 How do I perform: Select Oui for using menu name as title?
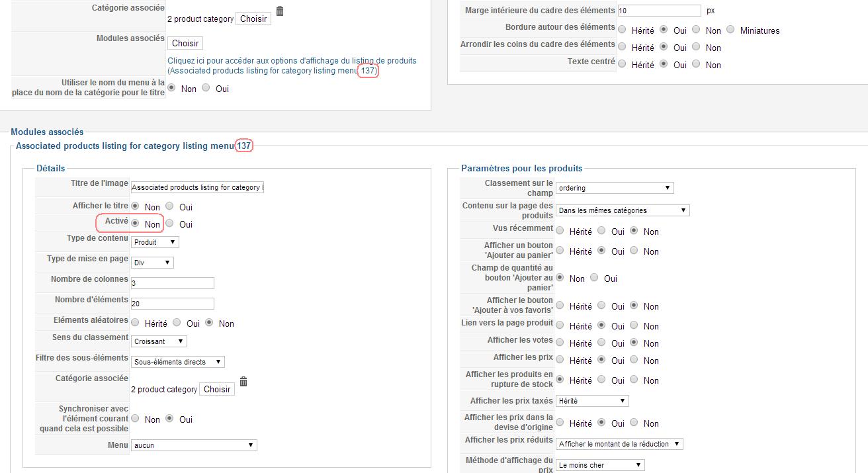(x=206, y=87)
